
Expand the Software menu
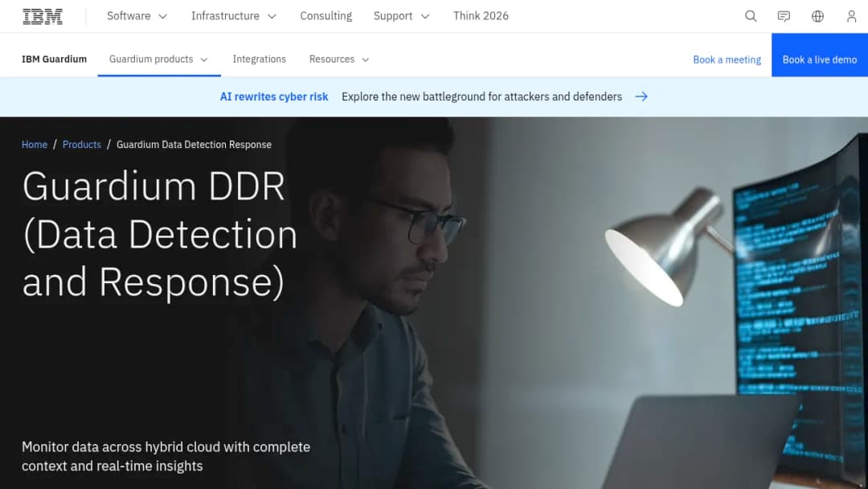(x=137, y=16)
